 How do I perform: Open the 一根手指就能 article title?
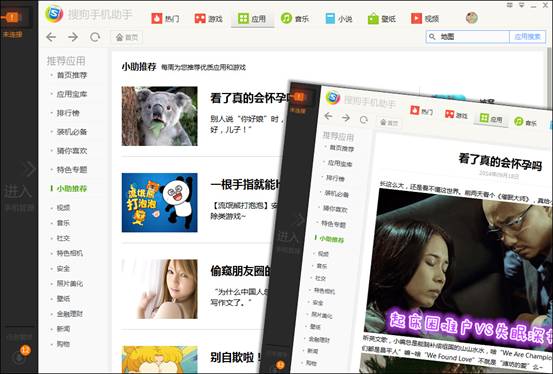245,185
